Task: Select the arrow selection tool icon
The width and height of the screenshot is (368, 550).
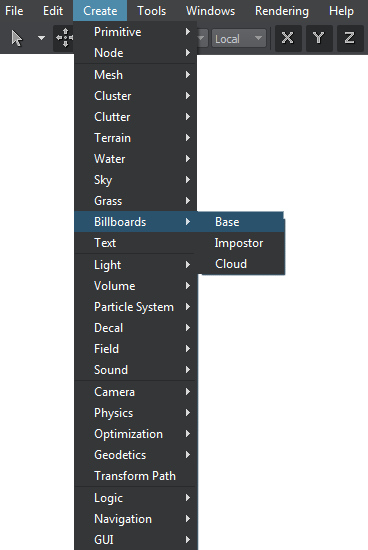Action: point(16,38)
